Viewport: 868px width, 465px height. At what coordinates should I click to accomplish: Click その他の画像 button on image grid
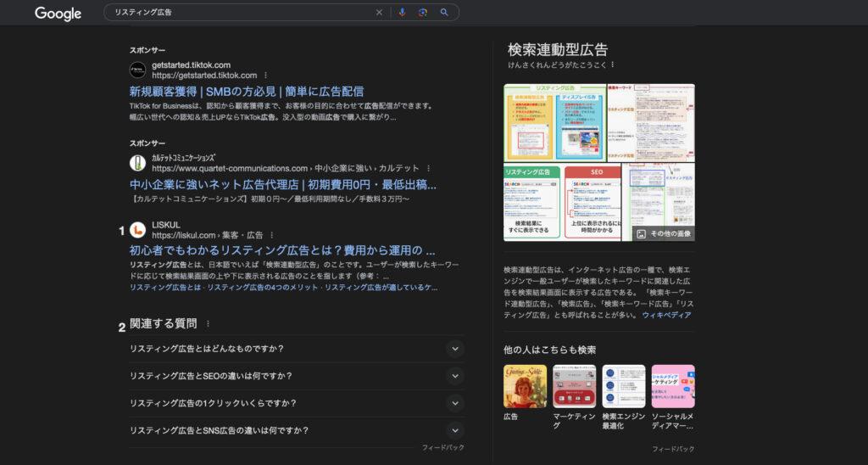[664, 233]
